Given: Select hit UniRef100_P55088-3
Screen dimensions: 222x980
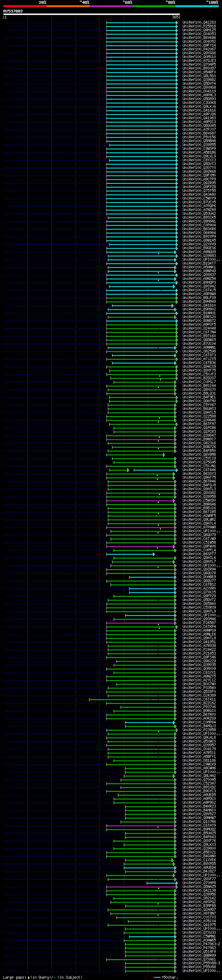Looking at the screenshot, I should tap(201, 963).
